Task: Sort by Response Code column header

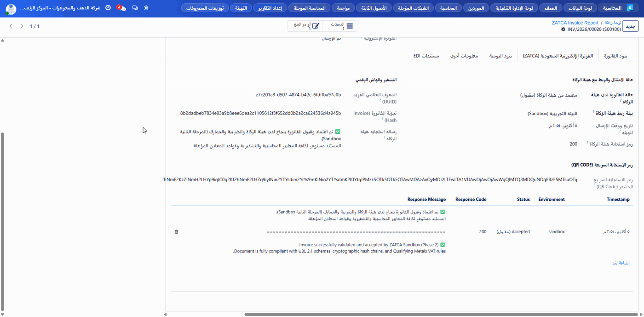Action: tap(471, 199)
